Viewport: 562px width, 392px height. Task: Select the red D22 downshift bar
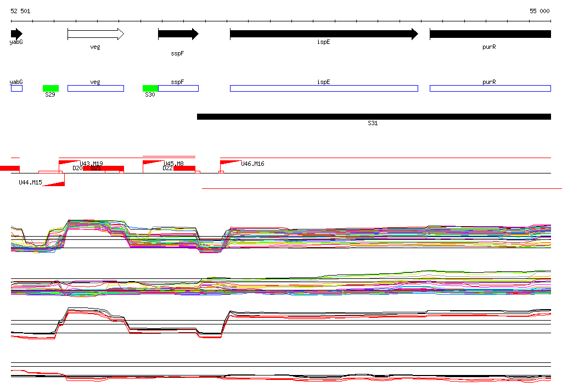click(x=184, y=168)
